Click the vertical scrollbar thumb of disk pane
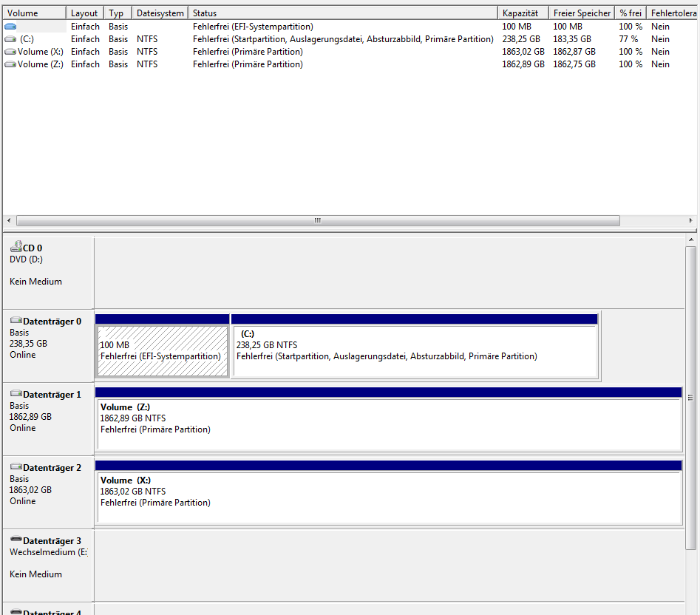700x615 pixels. 691,398
